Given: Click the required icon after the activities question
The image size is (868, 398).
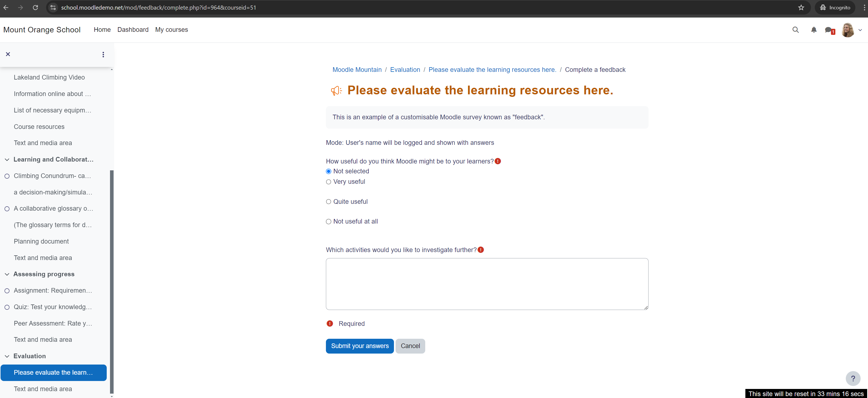Looking at the screenshot, I should click(481, 250).
